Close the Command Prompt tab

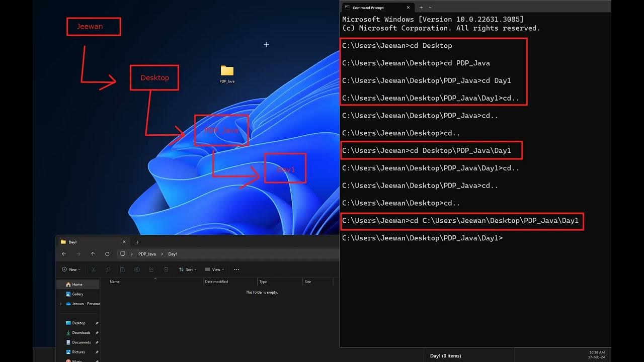point(408,8)
